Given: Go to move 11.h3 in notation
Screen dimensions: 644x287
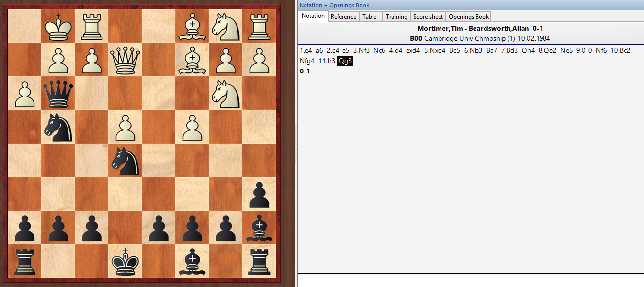Looking at the screenshot, I should coord(326,61).
